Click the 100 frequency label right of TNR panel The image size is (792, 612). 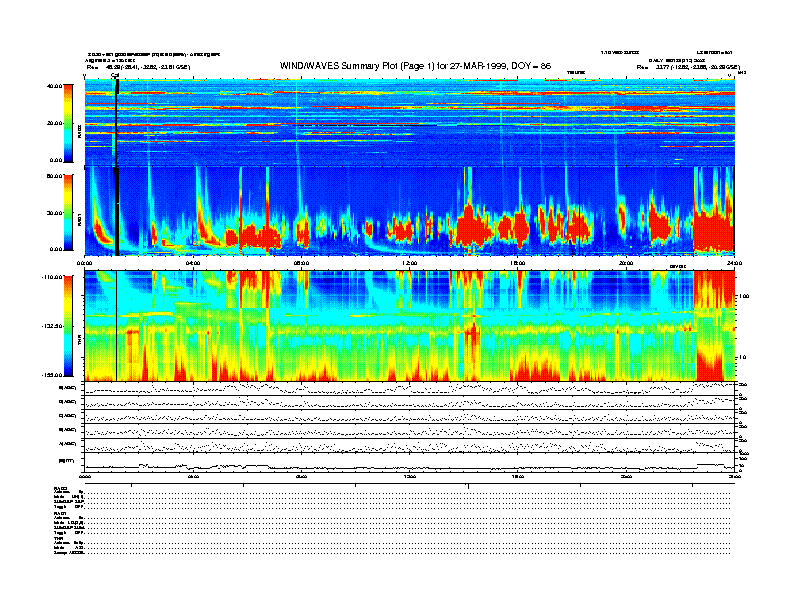click(x=743, y=296)
